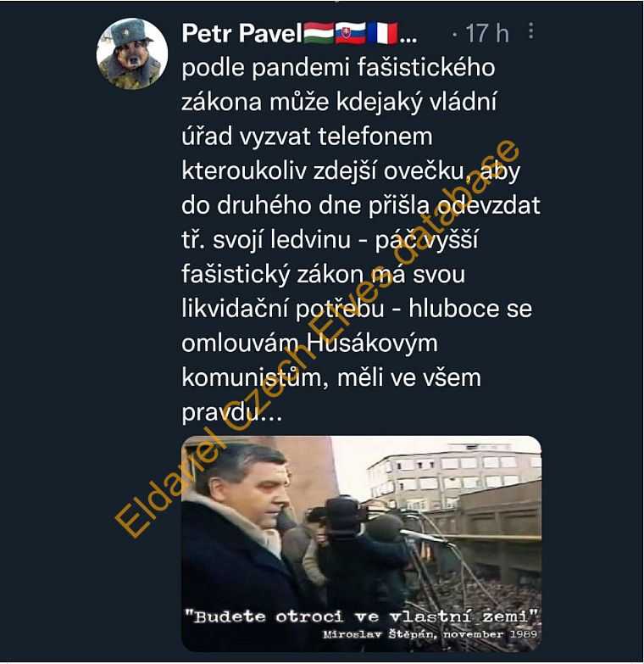The width and height of the screenshot is (644, 664).
Task: Open Petr Pavel's profile via display name
Action: tap(241, 33)
